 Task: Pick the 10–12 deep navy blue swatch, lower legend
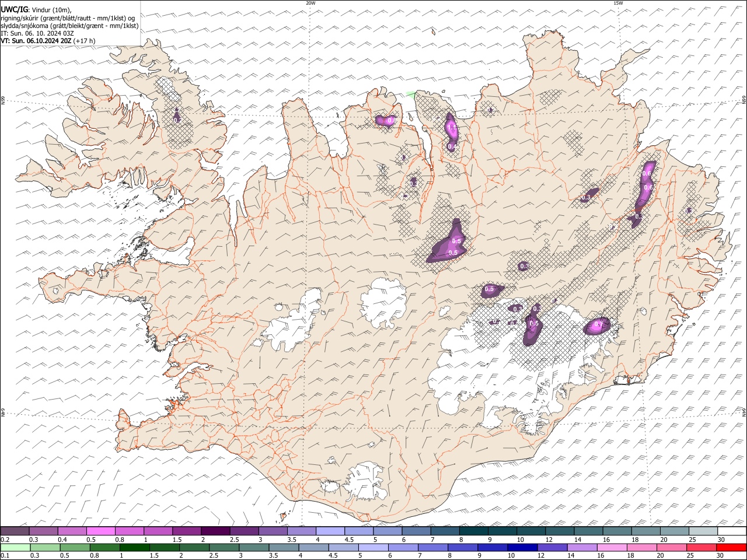[522, 547]
